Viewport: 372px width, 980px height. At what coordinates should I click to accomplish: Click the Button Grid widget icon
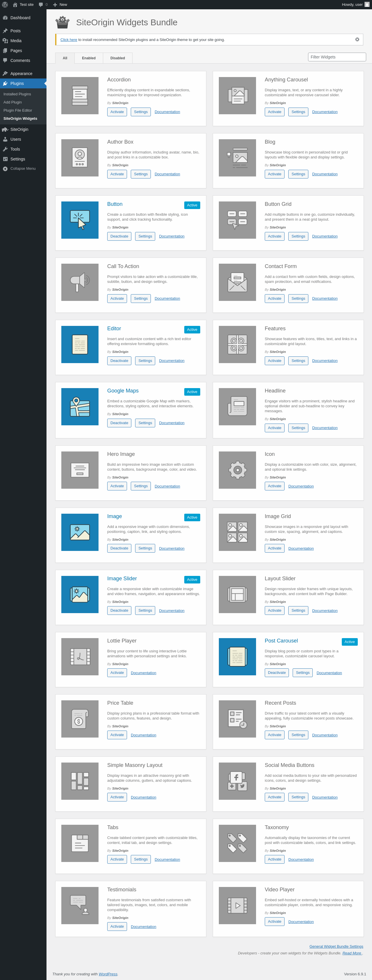[237, 220]
